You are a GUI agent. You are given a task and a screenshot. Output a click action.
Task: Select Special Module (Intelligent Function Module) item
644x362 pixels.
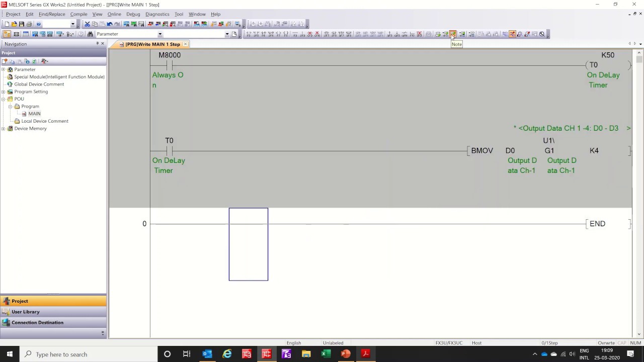point(59,77)
